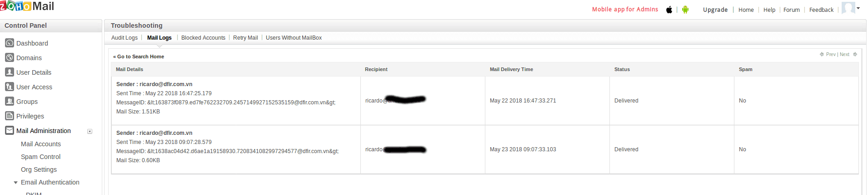Click the User Details icon

(10, 72)
